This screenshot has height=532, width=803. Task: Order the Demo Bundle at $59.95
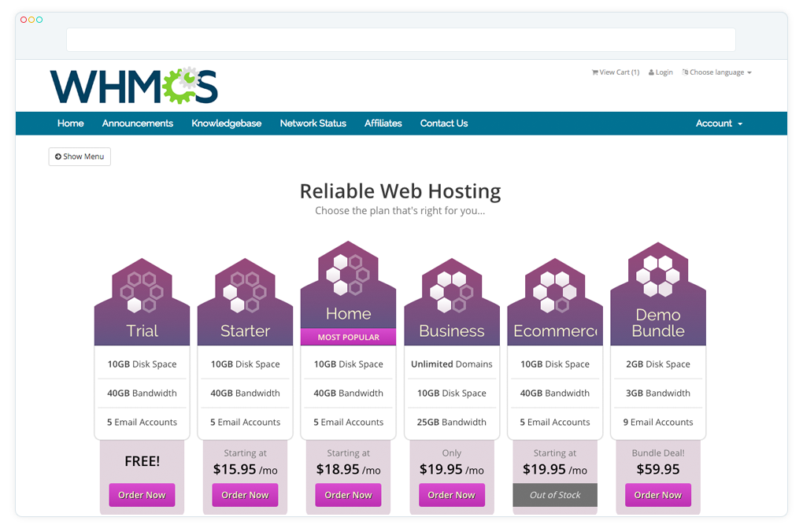point(658,495)
